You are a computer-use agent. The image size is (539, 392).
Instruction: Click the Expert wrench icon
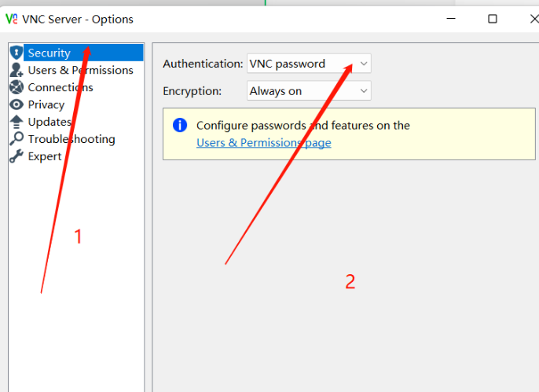[x=16, y=156]
